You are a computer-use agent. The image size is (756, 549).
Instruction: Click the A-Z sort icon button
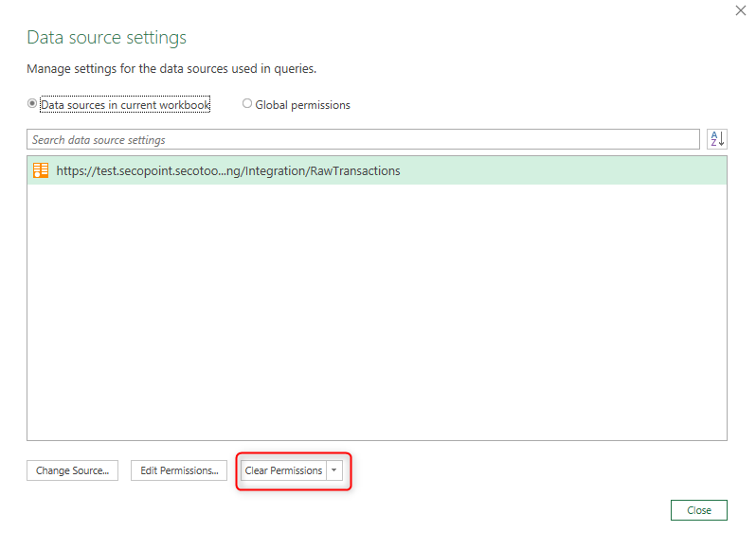[x=716, y=139]
